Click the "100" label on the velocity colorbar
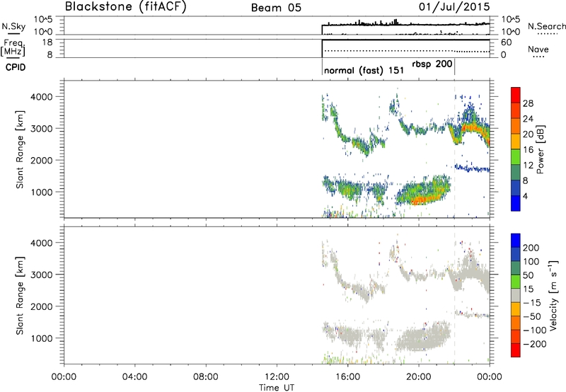Image resolution: width=566 pixels, height=392 pixels. tap(531, 262)
